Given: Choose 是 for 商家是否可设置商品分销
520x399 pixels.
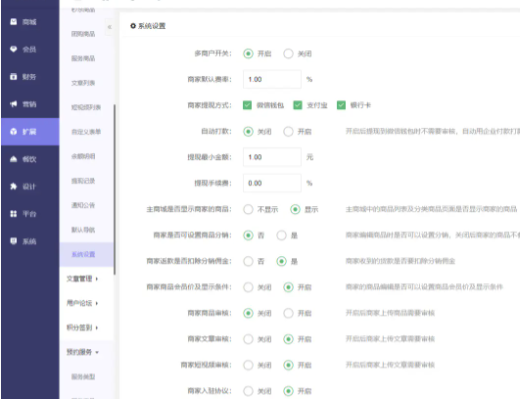Looking at the screenshot, I should (281, 235).
